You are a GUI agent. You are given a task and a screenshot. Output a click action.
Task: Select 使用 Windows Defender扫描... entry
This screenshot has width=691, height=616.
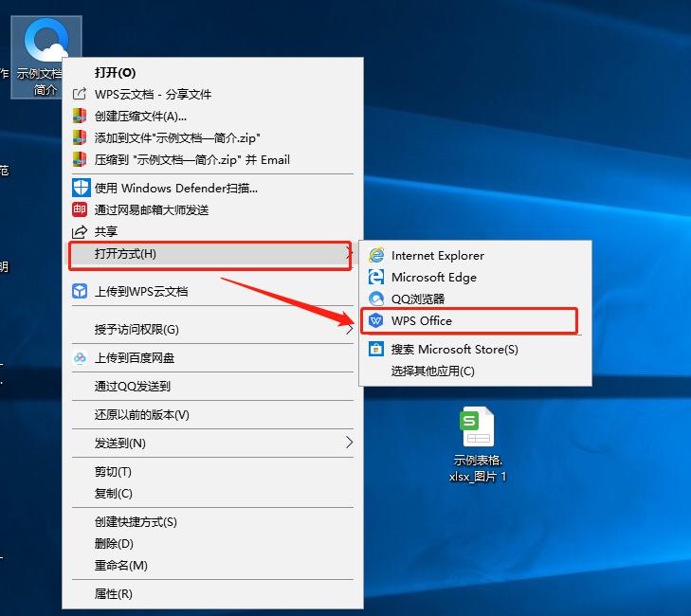[213, 189]
